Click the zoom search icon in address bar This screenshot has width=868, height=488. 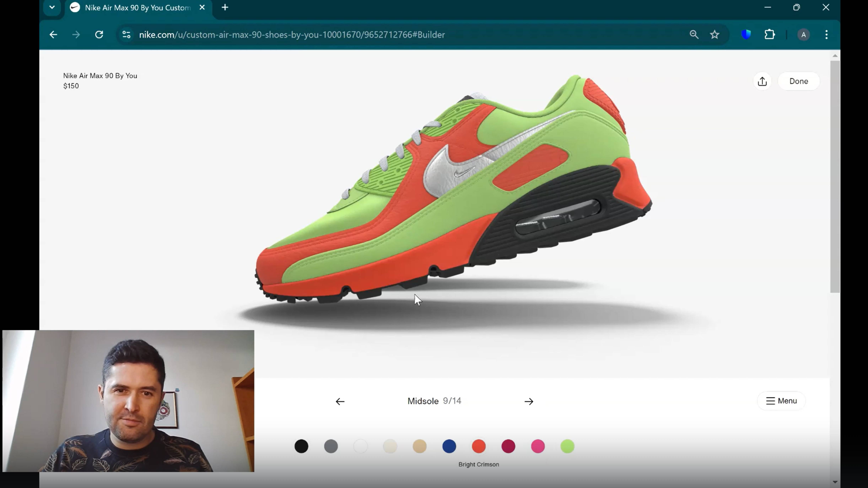[x=694, y=34]
